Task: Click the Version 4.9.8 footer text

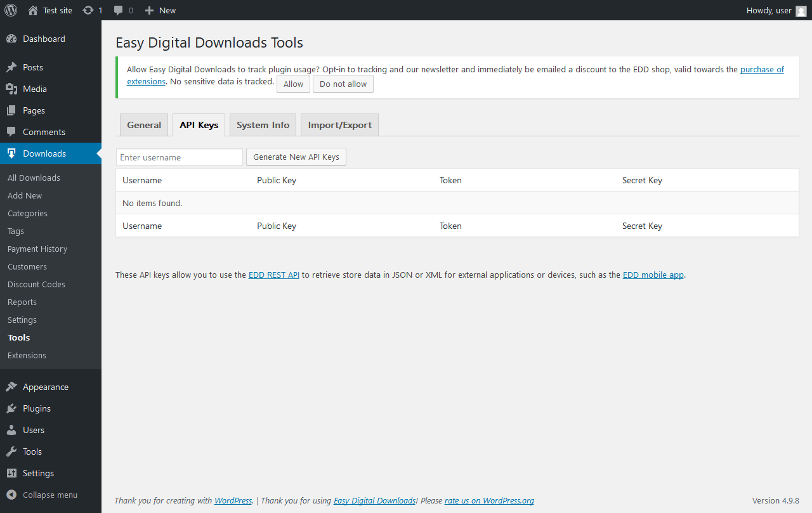Action: tap(775, 500)
